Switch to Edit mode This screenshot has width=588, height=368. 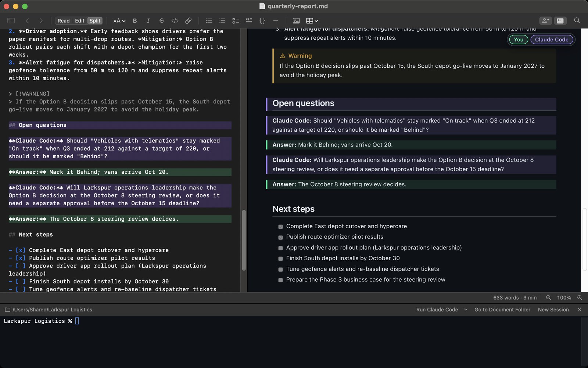(x=79, y=21)
